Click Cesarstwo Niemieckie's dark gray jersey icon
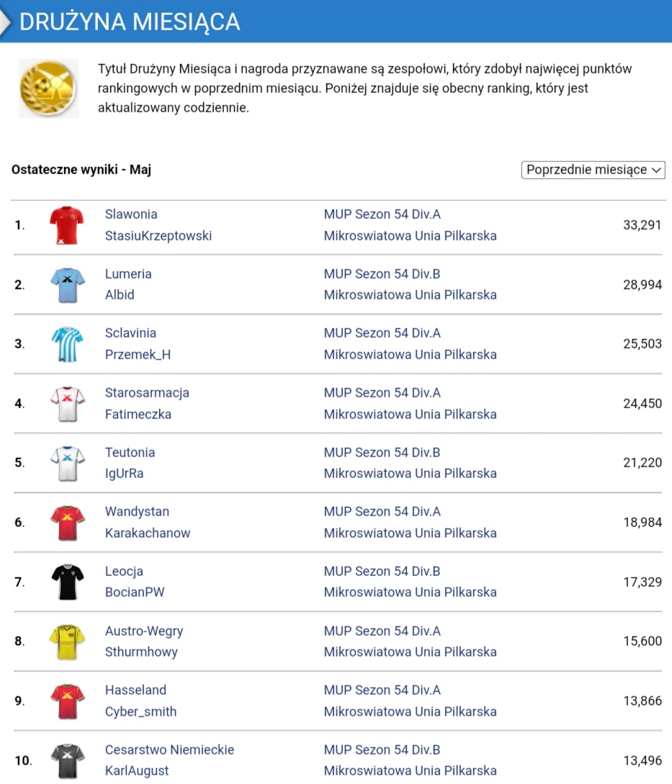 click(x=67, y=761)
